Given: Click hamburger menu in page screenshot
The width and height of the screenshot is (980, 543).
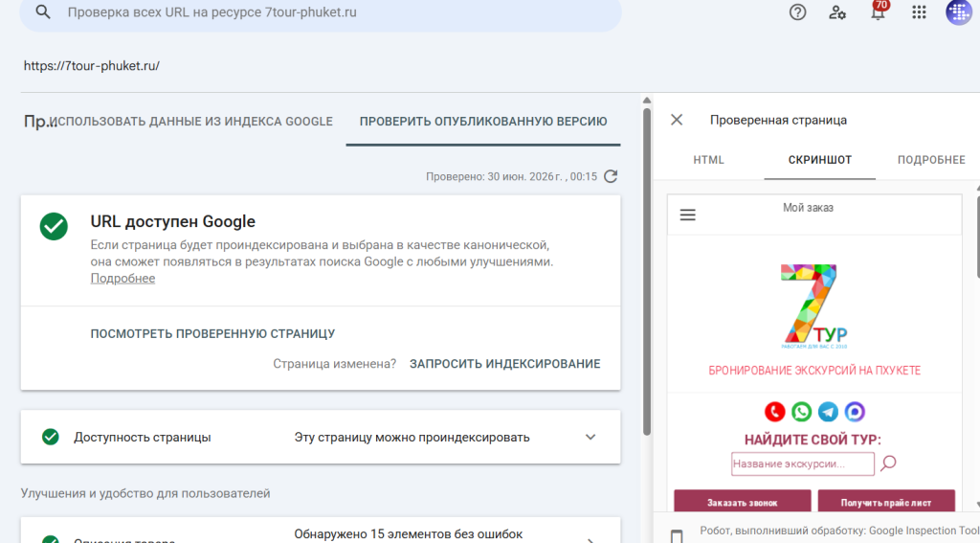Looking at the screenshot, I should [687, 215].
